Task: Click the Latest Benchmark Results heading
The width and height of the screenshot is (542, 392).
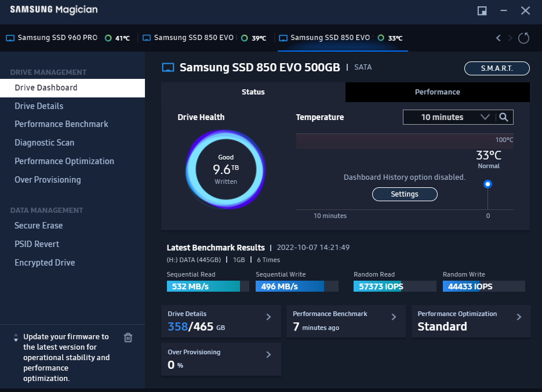Action: click(216, 248)
